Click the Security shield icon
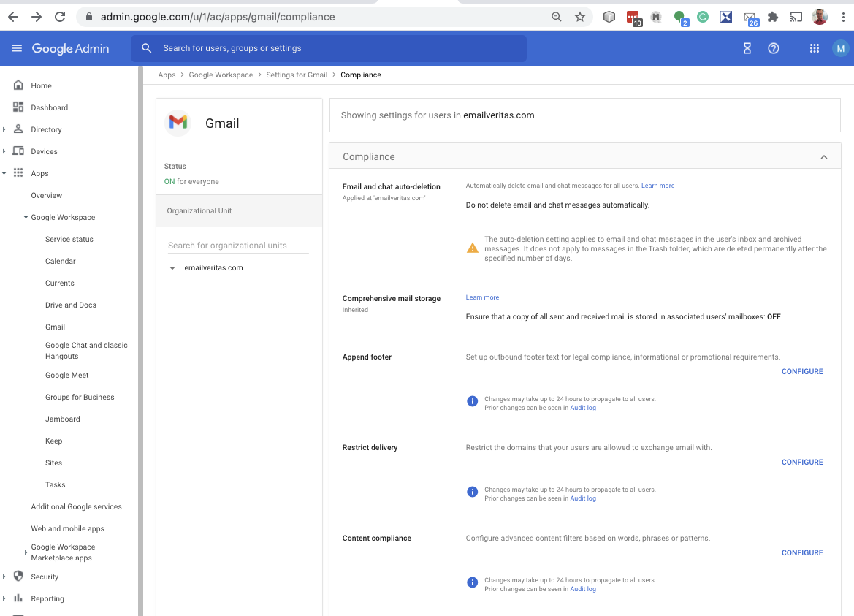 18,577
